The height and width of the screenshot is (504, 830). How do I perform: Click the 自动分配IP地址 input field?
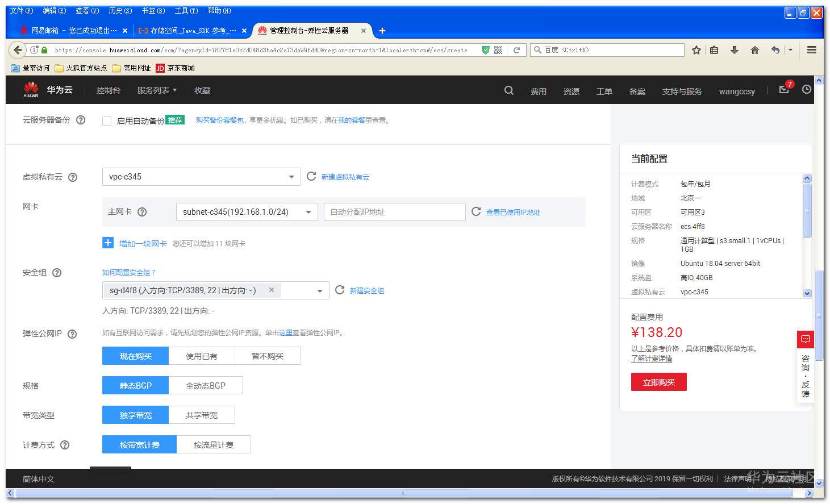tap(395, 212)
